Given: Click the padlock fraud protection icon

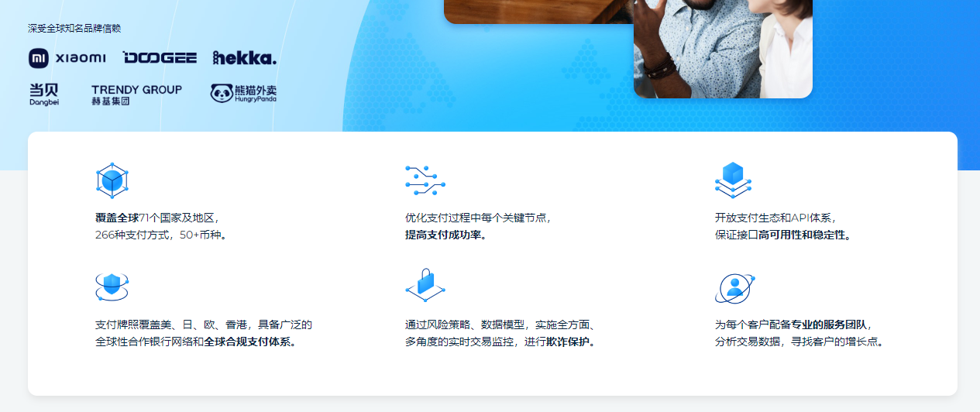Looking at the screenshot, I should (425, 285).
